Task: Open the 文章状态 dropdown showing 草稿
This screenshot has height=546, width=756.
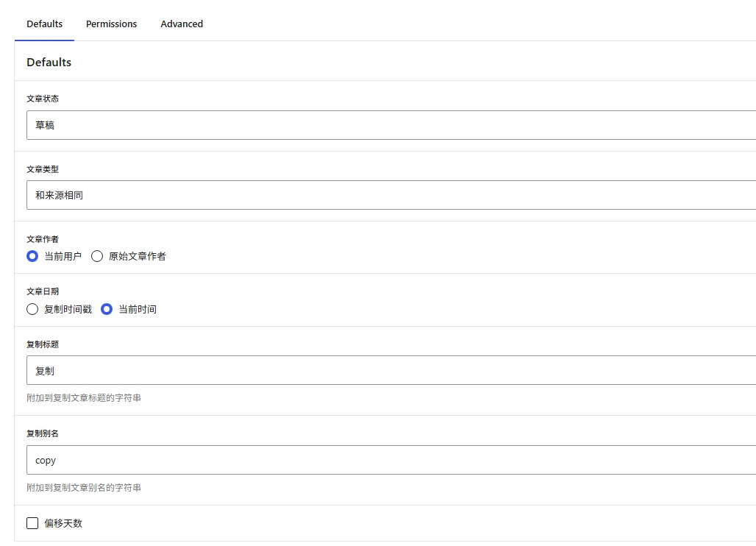Action: [391, 125]
